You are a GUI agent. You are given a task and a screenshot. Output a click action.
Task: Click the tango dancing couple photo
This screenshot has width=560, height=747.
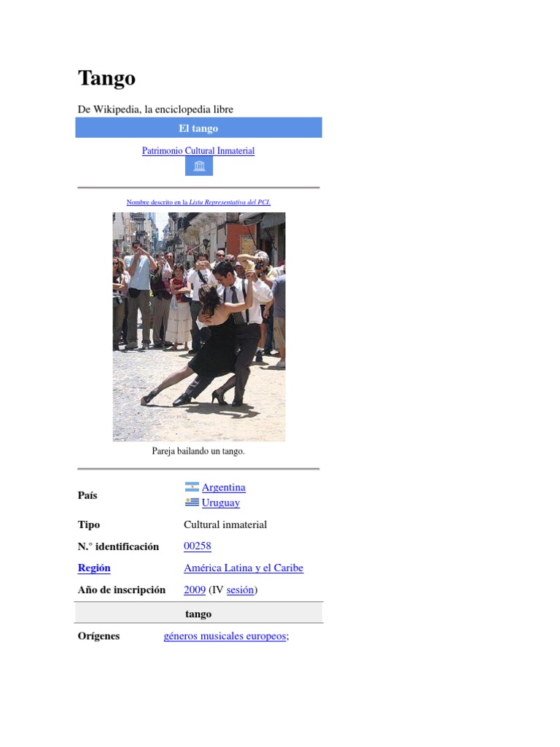point(199,327)
